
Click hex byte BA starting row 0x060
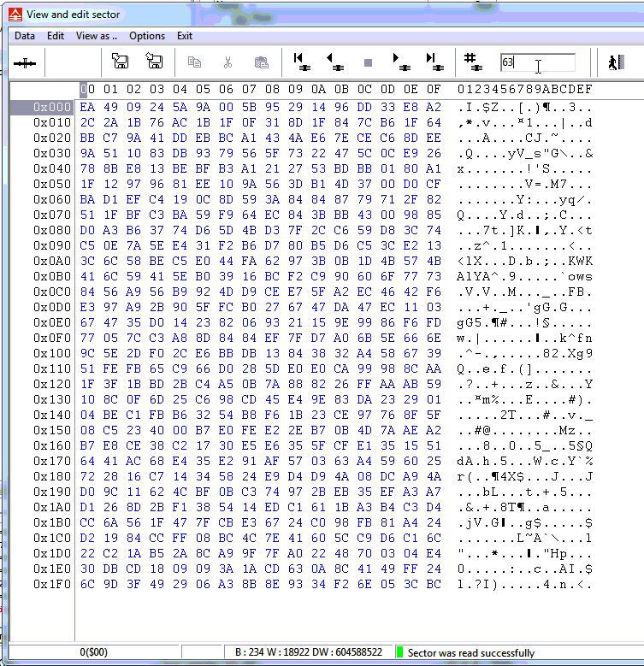[87, 199]
